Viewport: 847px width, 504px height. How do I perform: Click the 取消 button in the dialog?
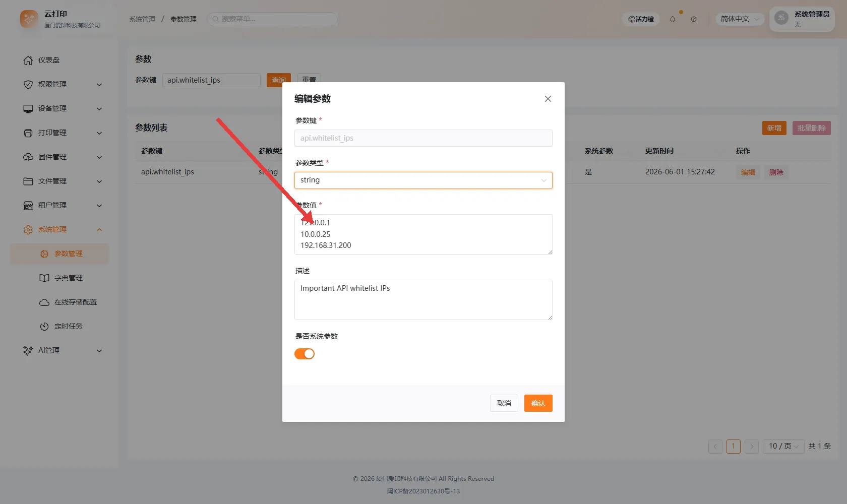pos(504,403)
